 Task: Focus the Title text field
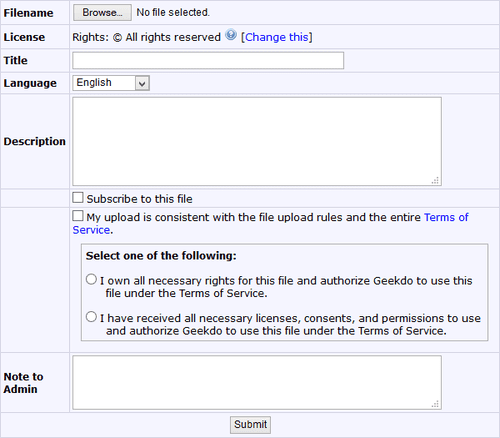point(208,60)
